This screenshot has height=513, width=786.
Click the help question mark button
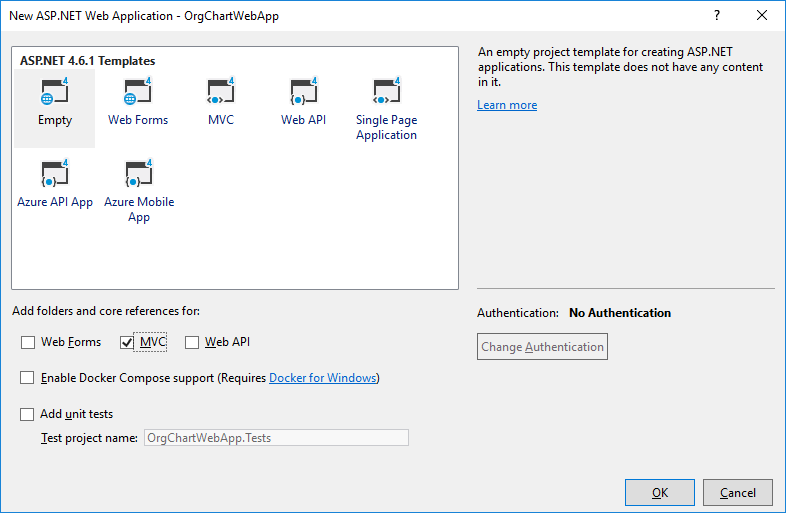717,16
